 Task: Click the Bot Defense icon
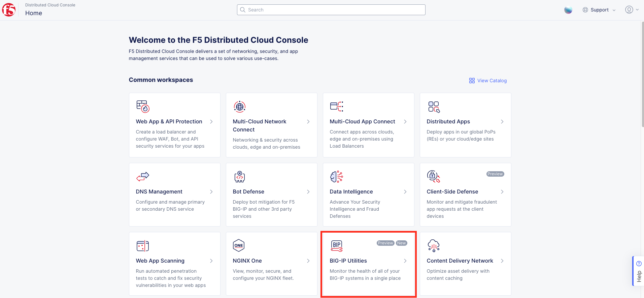(x=239, y=176)
